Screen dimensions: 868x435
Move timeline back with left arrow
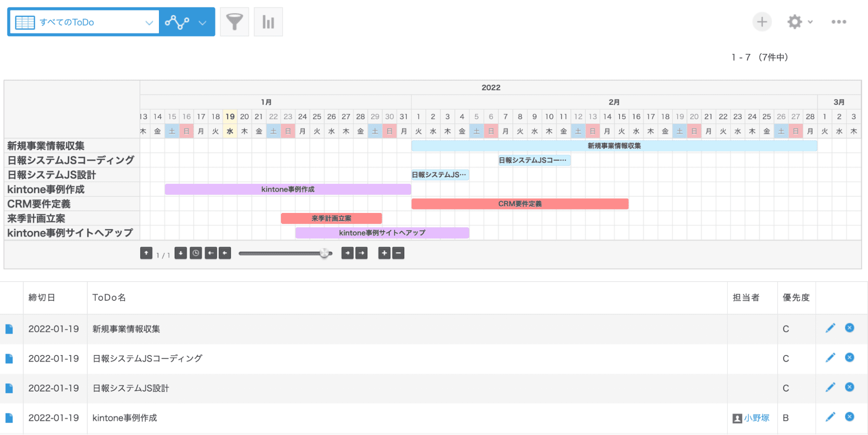[x=225, y=253]
